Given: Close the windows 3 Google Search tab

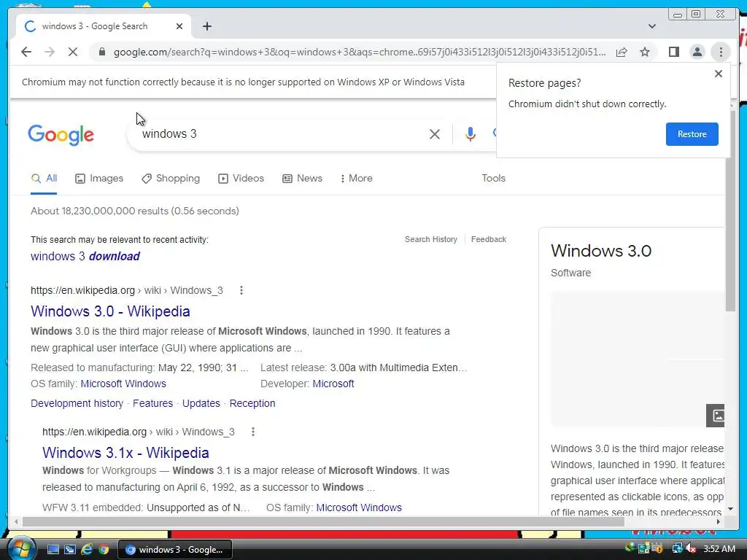Looking at the screenshot, I should tap(179, 27).
